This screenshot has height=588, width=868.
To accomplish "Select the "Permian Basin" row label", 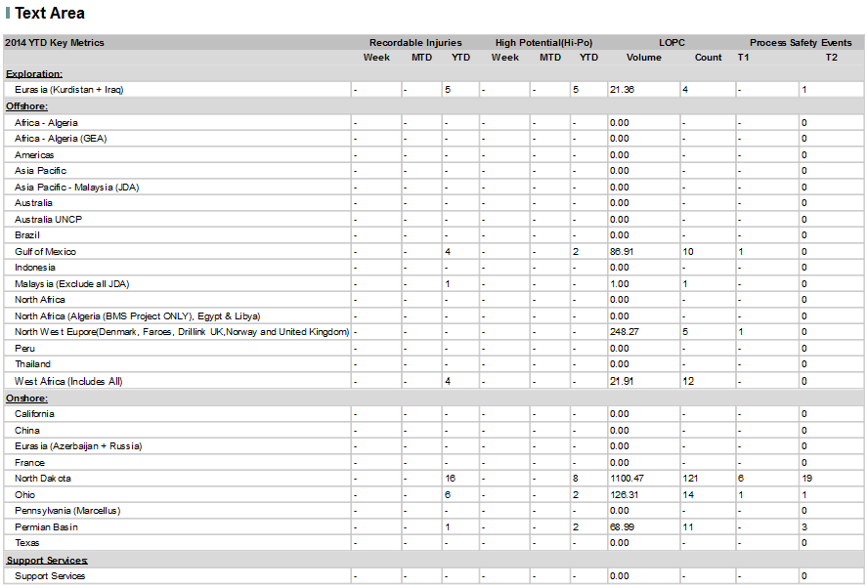I will pyautogui.click(x=47, y=526).
